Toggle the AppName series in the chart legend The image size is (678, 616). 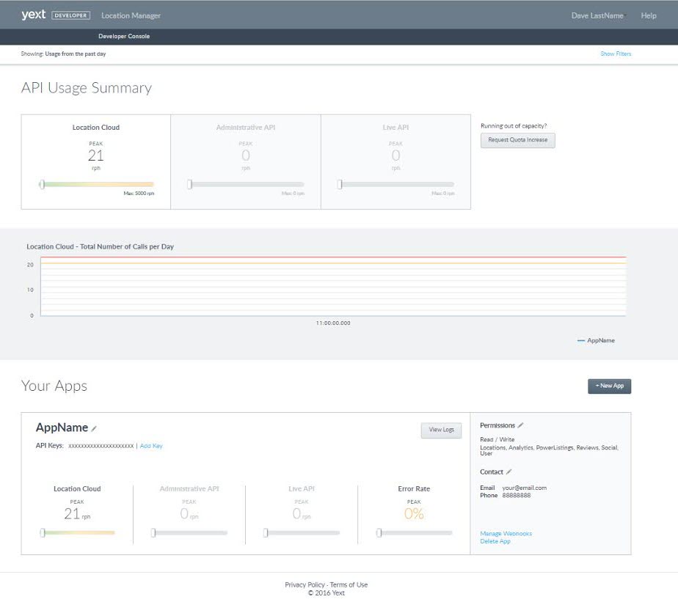click(596, 341)
